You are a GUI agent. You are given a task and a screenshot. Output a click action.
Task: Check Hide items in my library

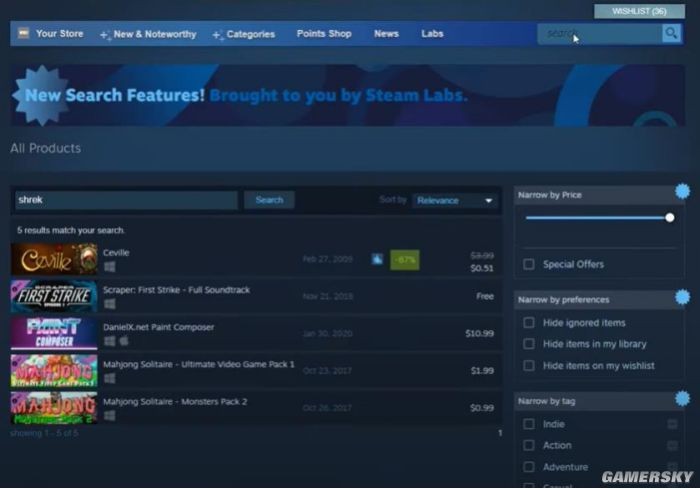[529, 344]
